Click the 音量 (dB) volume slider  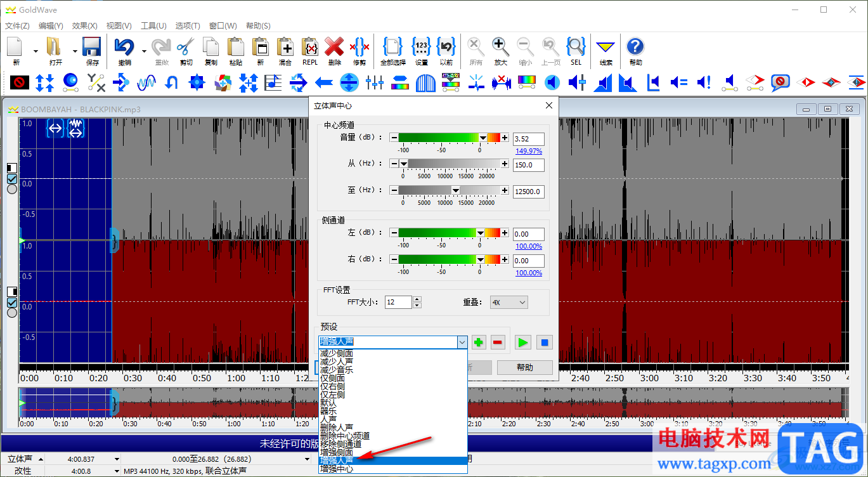tap(449, 138)
